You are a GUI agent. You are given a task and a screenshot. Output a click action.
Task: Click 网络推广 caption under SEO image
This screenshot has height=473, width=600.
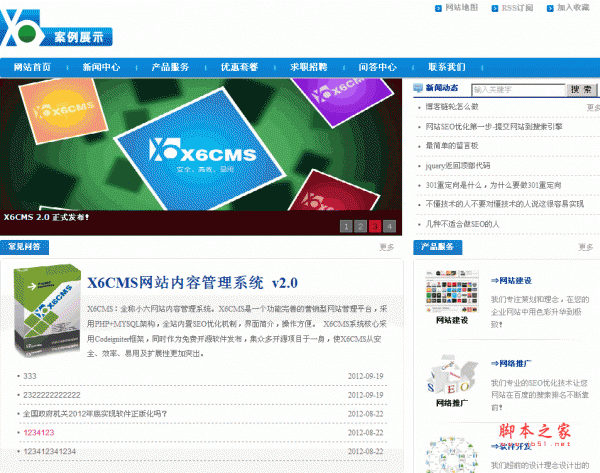[x=452, y=403]
